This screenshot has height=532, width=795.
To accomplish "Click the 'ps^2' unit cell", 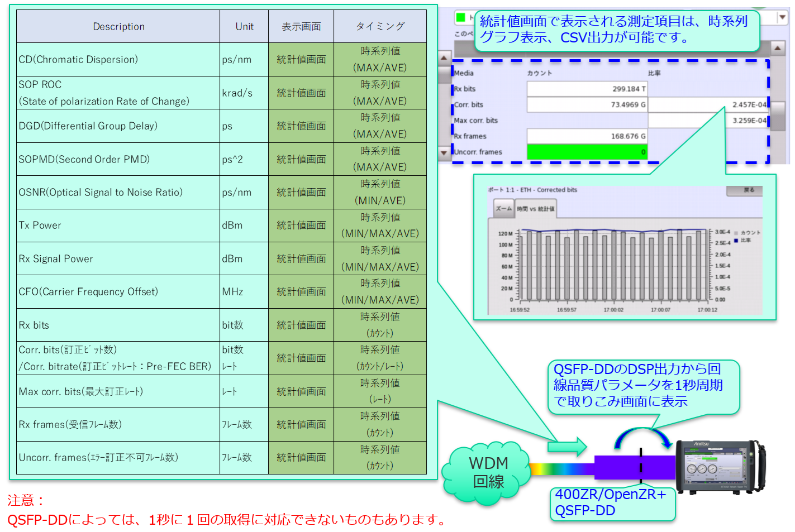I will [x=244, y=159].
